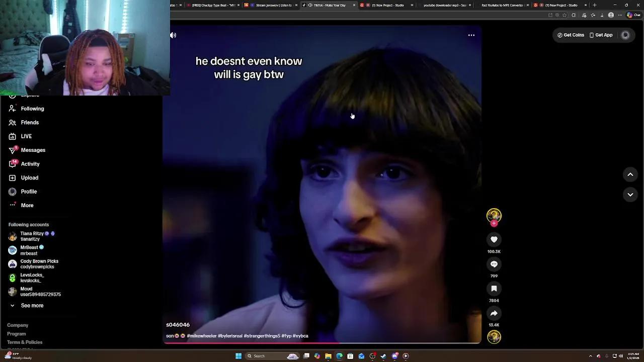The width and height of the screenshot is (644, 362).
Task: Open Steam from the taskbar
Action: tap(383, 356)
